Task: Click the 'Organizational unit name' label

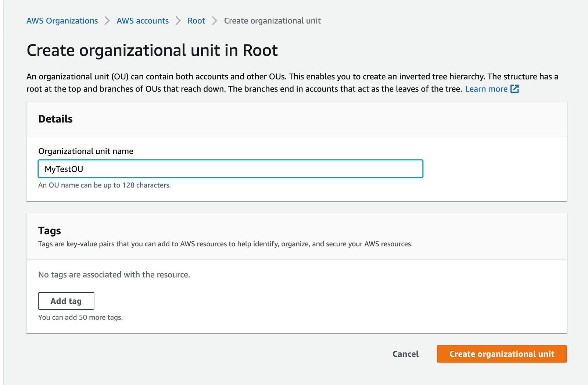Action: click(x=86, y=151)
